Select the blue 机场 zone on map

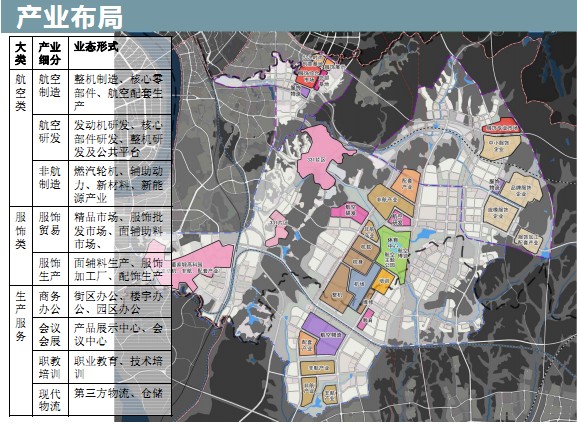pyautogui.click(x=362, y=286)
